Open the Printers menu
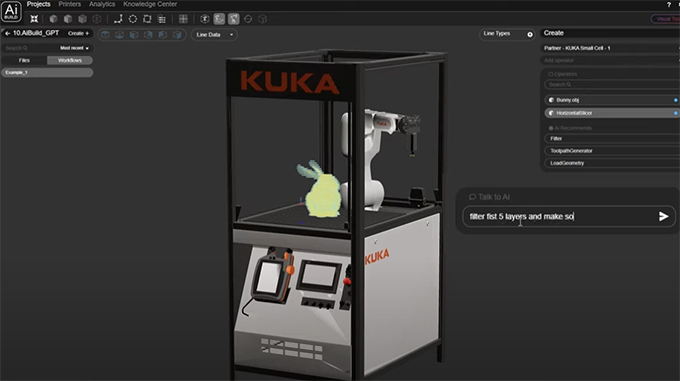Image resolution: width=680 pixels, height=381 pixels. click(x=69, y=4)
